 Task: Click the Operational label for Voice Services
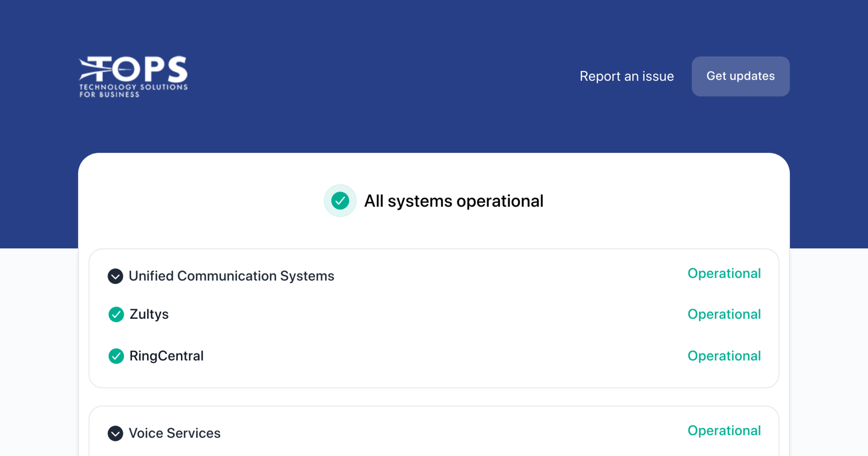click(724, 431)
